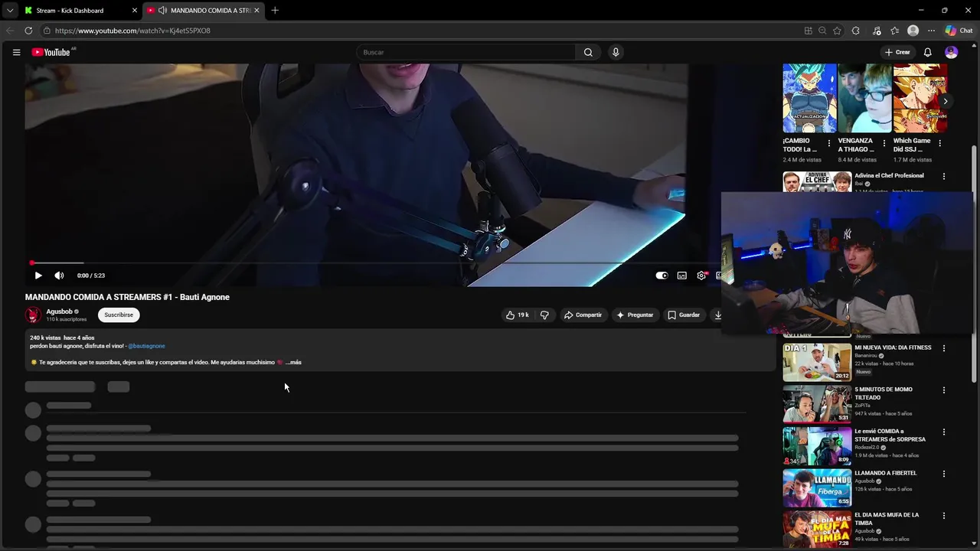980x551 pixels.
Task: Open the YouTube hamburger guide menu
Action: [16, 52]
